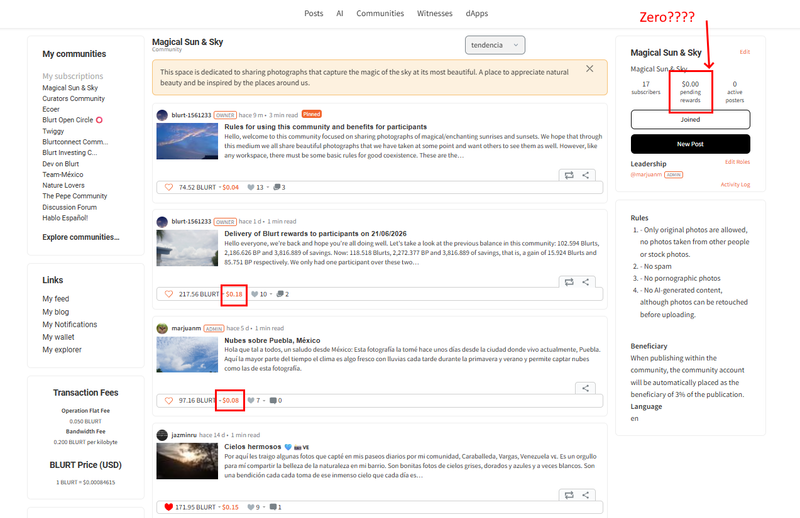Toggle the Joined subscription button
The height and width of the screenshot is (518, 800).
click(690, 119)
